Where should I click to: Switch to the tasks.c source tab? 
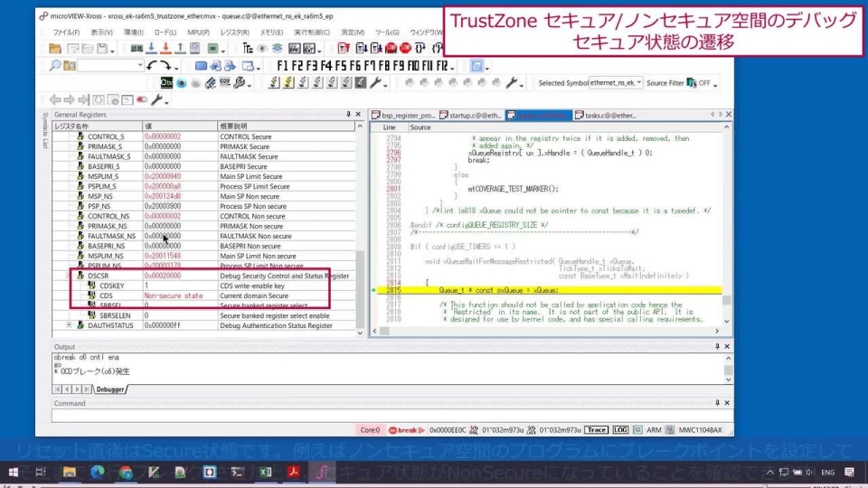pyautogui.click(x=606, y=115)
